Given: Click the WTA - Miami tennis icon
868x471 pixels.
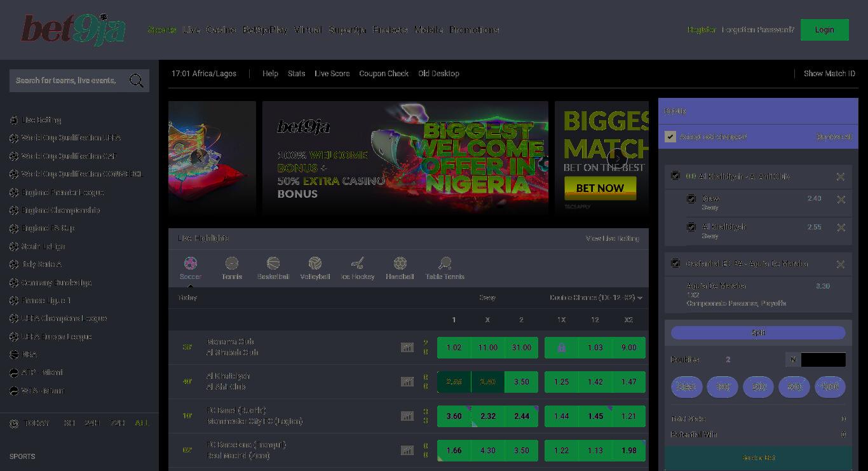Looking at the screenshot, I should pyautogui.click(x=14, y=390).
